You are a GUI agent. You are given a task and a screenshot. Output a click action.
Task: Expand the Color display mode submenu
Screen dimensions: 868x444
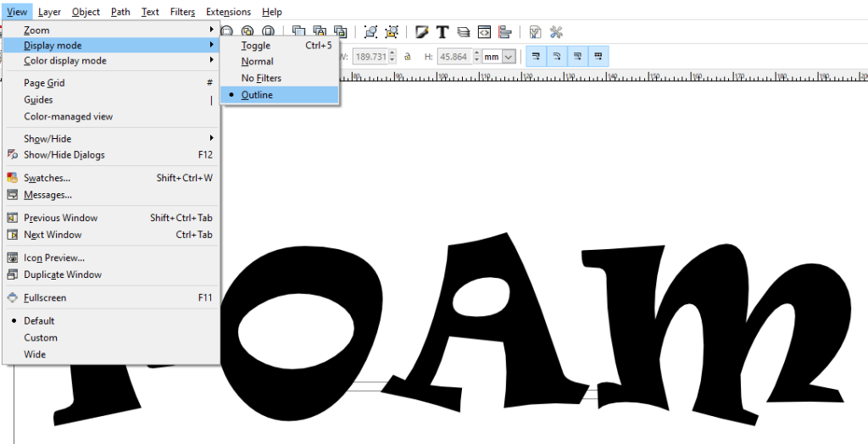point(111,60)
